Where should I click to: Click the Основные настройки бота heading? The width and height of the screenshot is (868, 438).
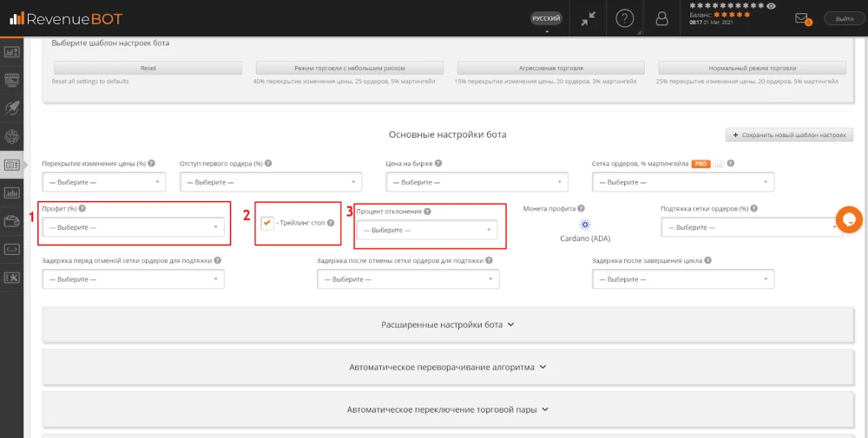coord(447,134)
